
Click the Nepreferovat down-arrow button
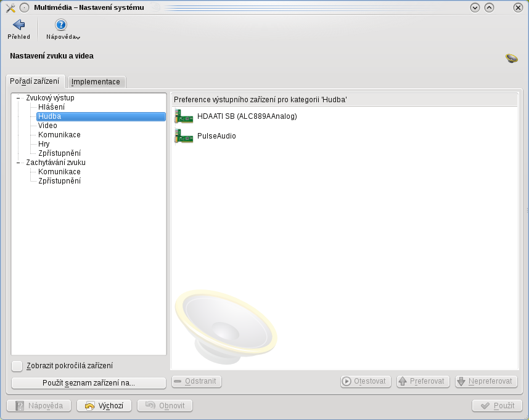tap(486, 381)
